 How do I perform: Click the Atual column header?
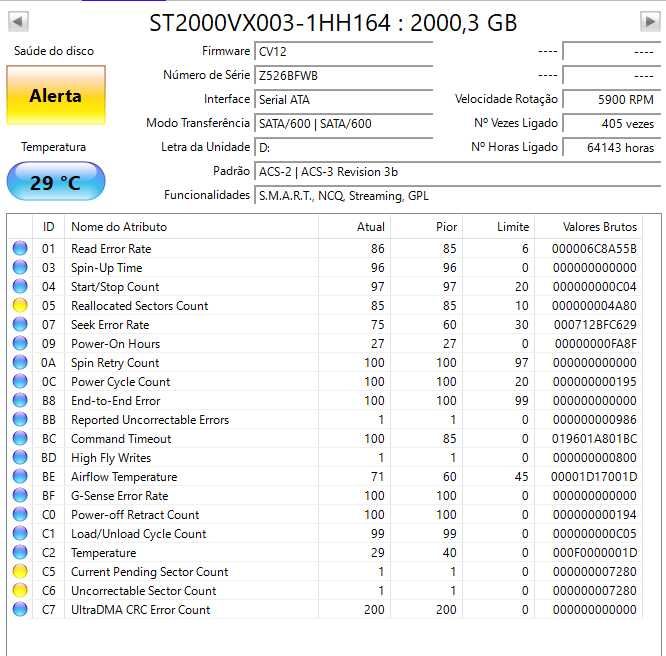tap(355, 226)
